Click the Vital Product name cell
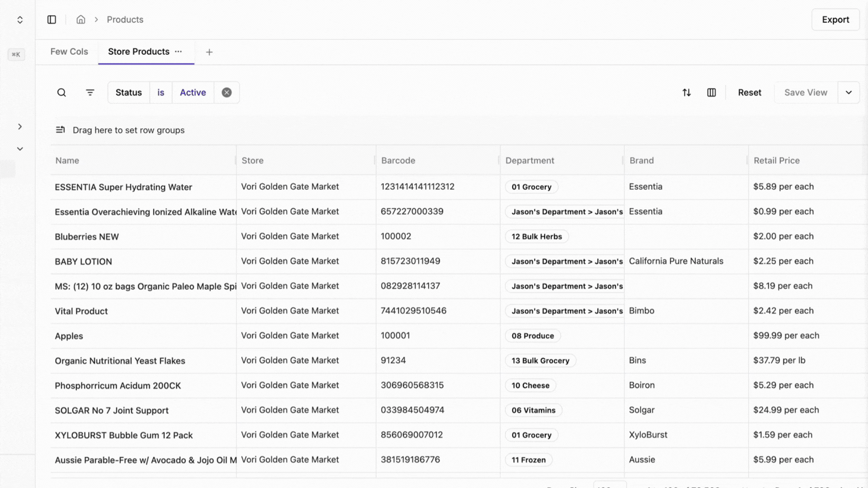868x488 pixels. 81,311
